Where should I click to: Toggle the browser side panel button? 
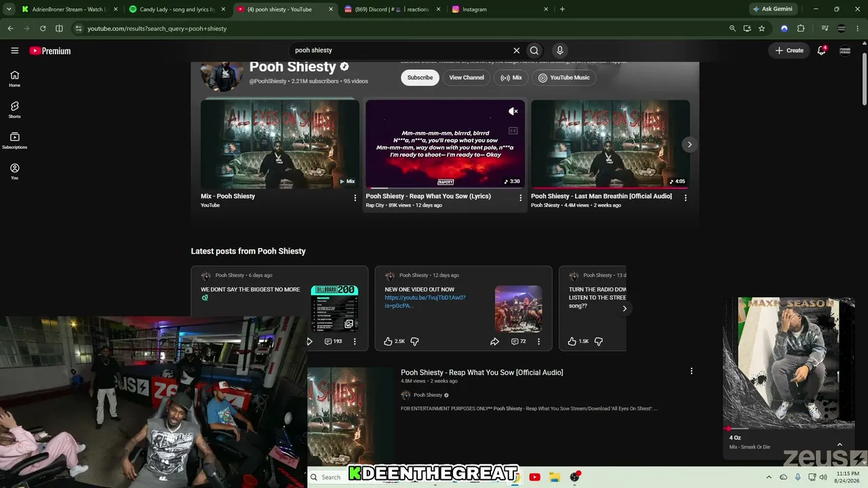point(59,28)
